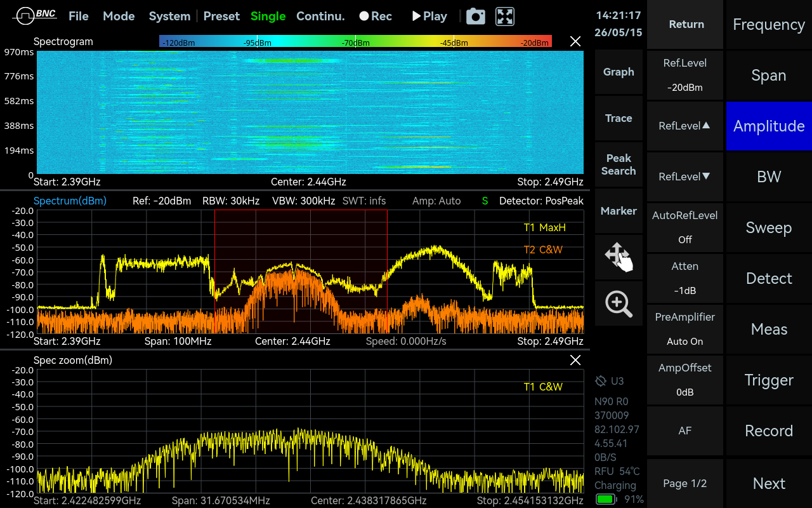Toggle fullscreen with the expand arrows icon
812x508 pixels.
pos(505,17)
